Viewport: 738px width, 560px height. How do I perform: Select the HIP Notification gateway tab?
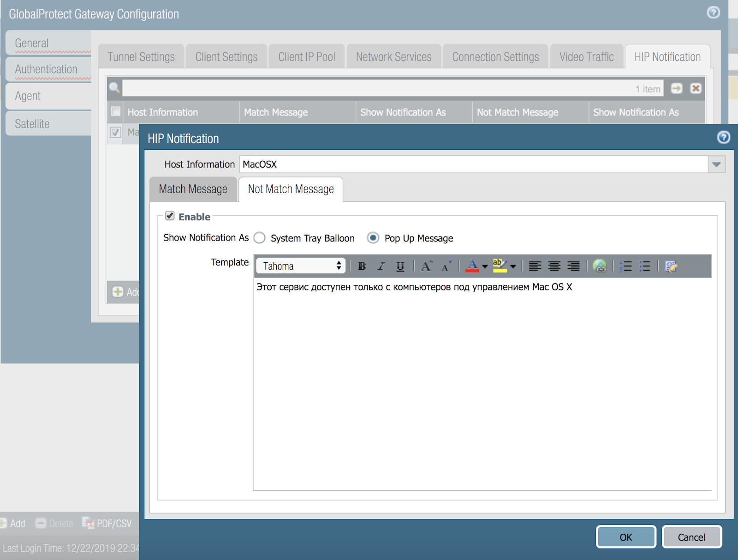pos(667,57)
